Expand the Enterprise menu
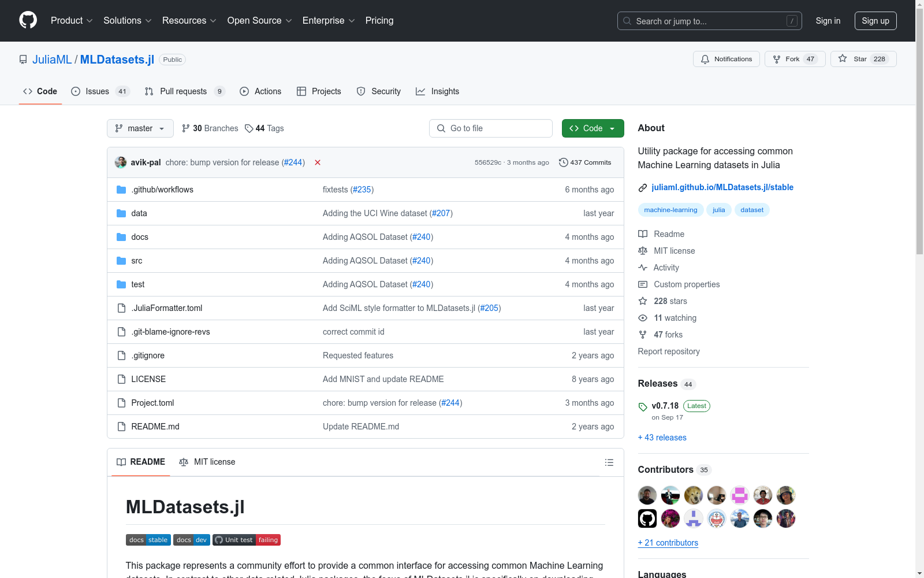Viewport: 924px width, 578px height. point(329,21)
